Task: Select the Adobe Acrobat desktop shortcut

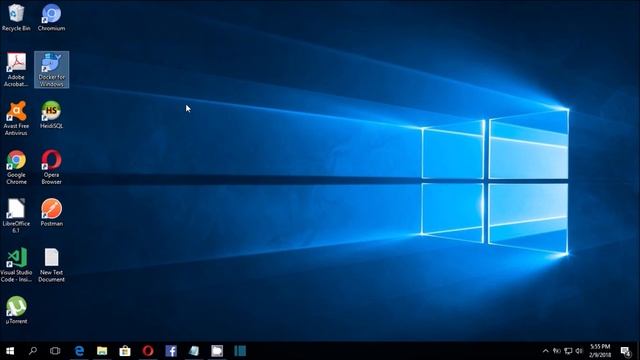Action: (x=16, y=70)
